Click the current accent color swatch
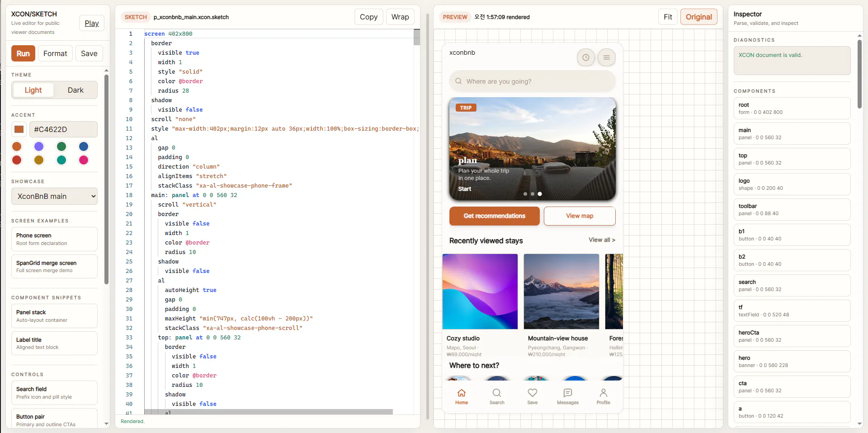This screenshot has height=433, width=868. tap(19, 129)
